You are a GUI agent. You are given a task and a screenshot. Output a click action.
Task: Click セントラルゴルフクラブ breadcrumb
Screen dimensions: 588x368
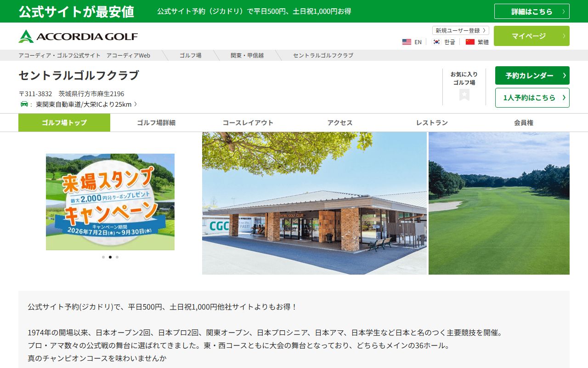(x=323, y=55)
